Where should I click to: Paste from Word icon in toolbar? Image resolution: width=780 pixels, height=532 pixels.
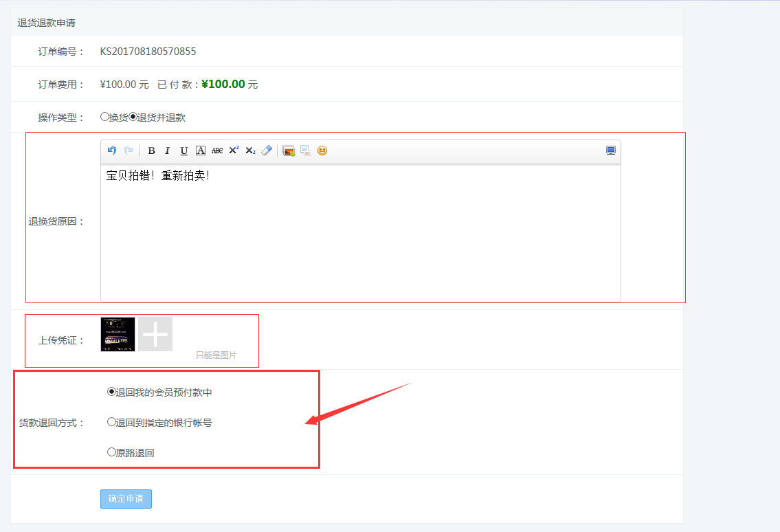305,151
